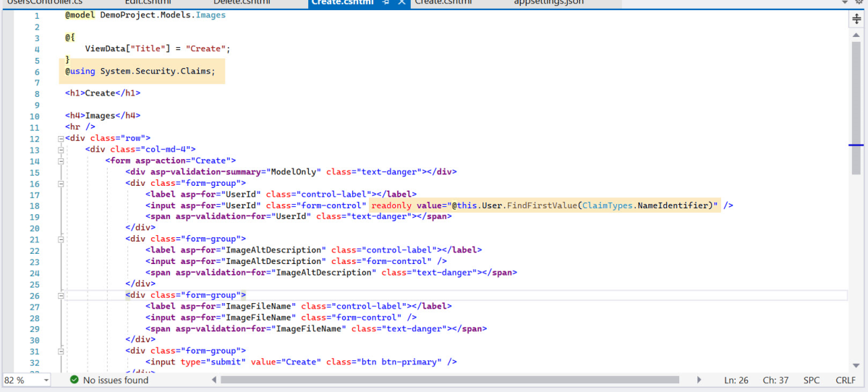Click the split editor handle above vertical scrollbar

(x=856, y=20)
